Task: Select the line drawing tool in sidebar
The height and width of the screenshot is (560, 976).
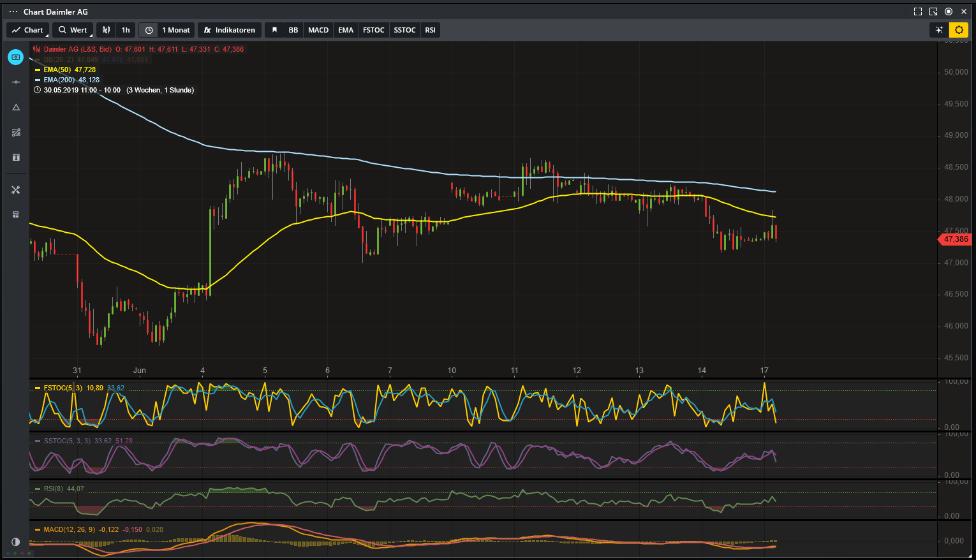Action: (16, 82)
